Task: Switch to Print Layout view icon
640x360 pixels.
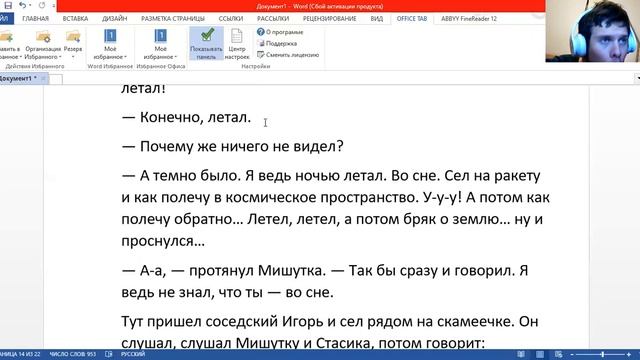Action: click(x=540, y=354)
